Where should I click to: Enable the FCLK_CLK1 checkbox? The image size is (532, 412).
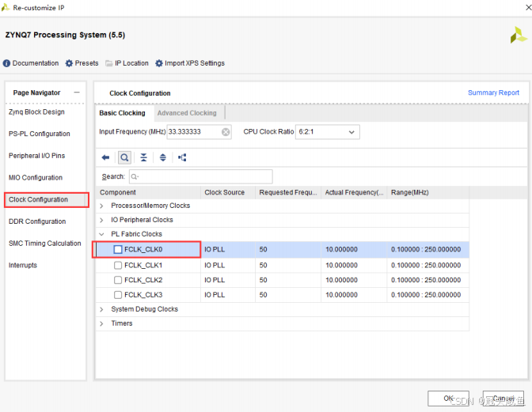pos(118,265)
